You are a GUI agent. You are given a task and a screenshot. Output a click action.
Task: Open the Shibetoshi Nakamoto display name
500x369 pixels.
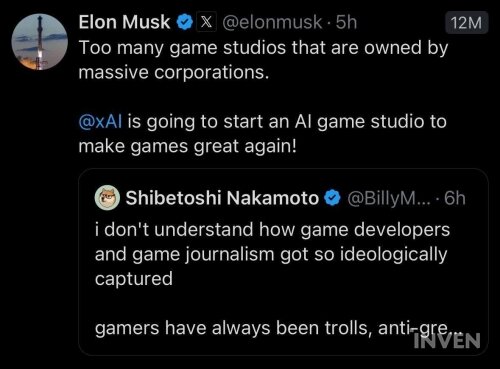pyautogui.click(x=222, y=198)
